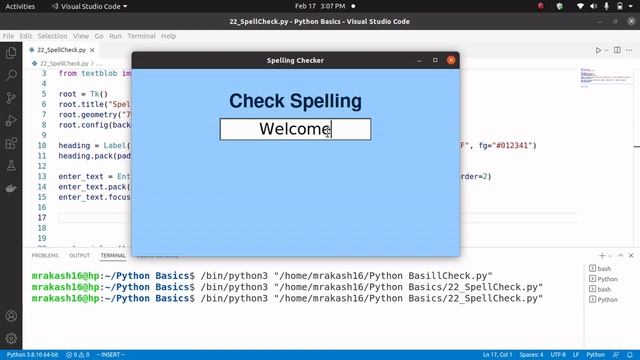Open the Selection menu
Image resolution: width=640 pixels, height=360 pixels.
pos(52,36)
